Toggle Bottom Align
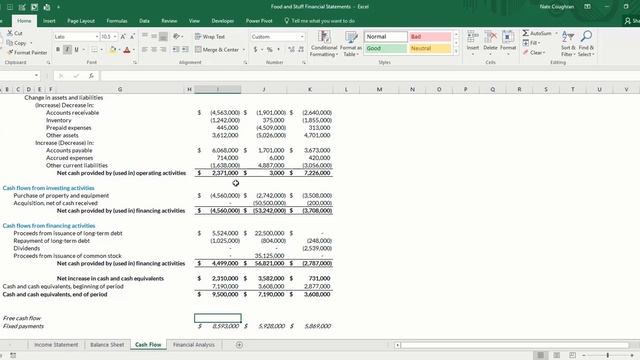This screenshot has height=360, width=640. click(x=163, y=37)
